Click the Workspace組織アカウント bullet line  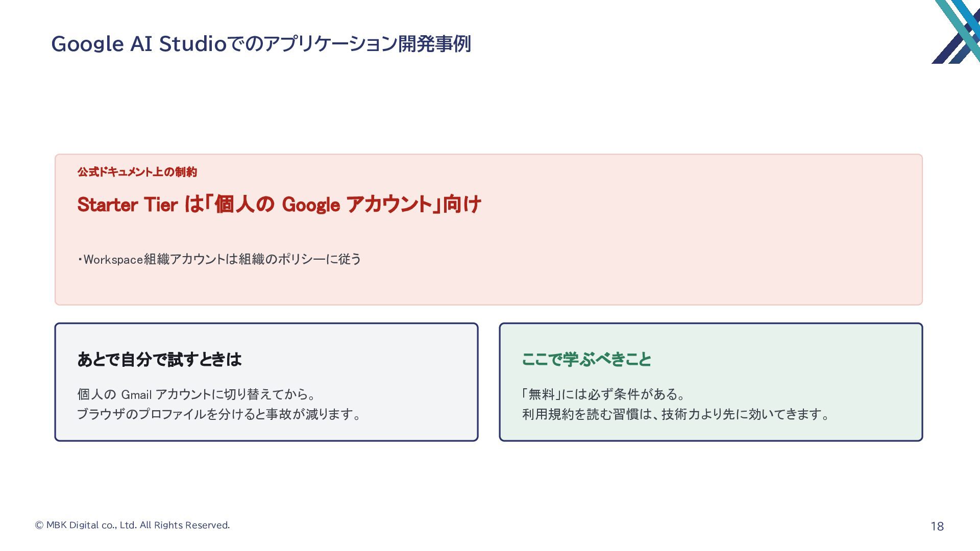pyautogui.click(x=219, y=259)
